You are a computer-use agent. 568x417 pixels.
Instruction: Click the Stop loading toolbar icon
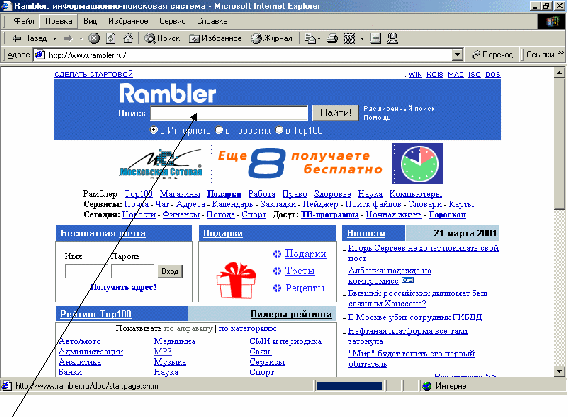click(94, 38)
